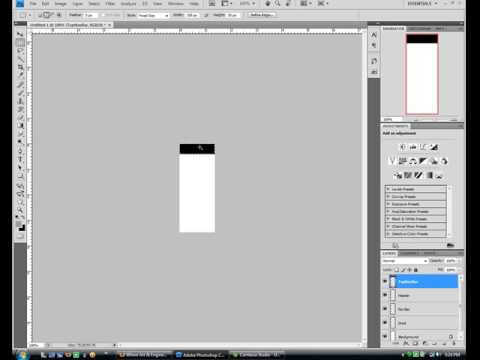Select the Eraser tool
Screen dimensions: 480x360
[x=20, y=118]
